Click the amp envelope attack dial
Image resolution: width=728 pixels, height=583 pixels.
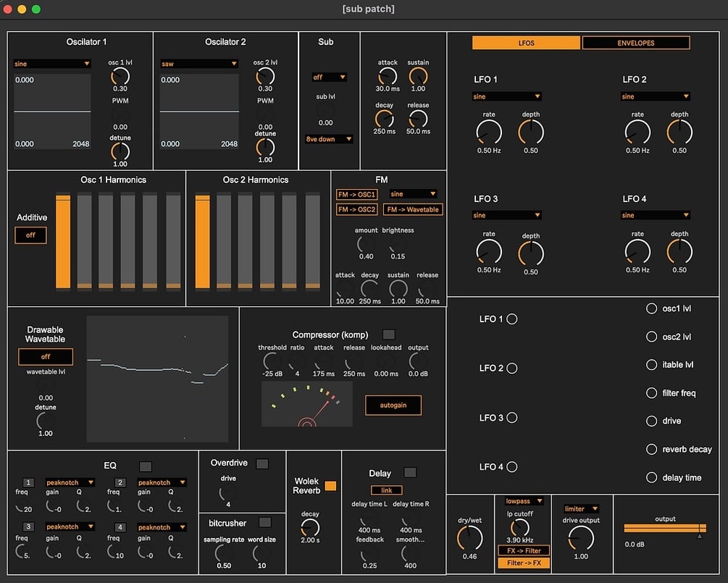coord(388,76)
